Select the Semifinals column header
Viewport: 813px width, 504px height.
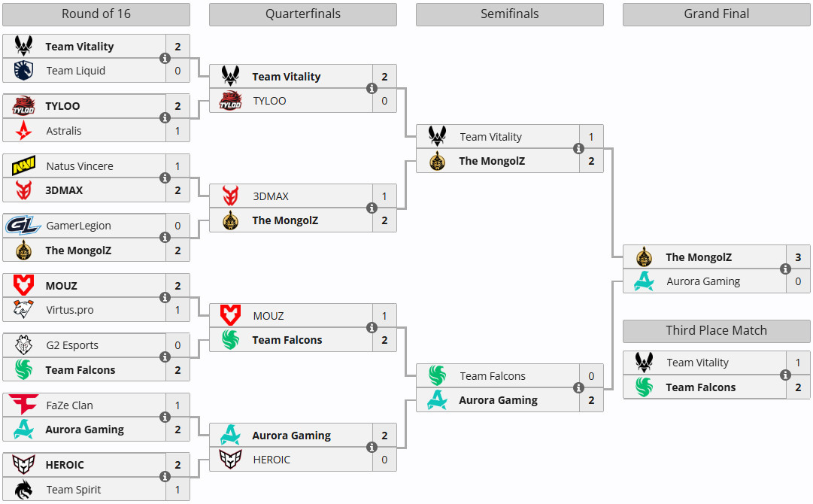pos(509,14)
